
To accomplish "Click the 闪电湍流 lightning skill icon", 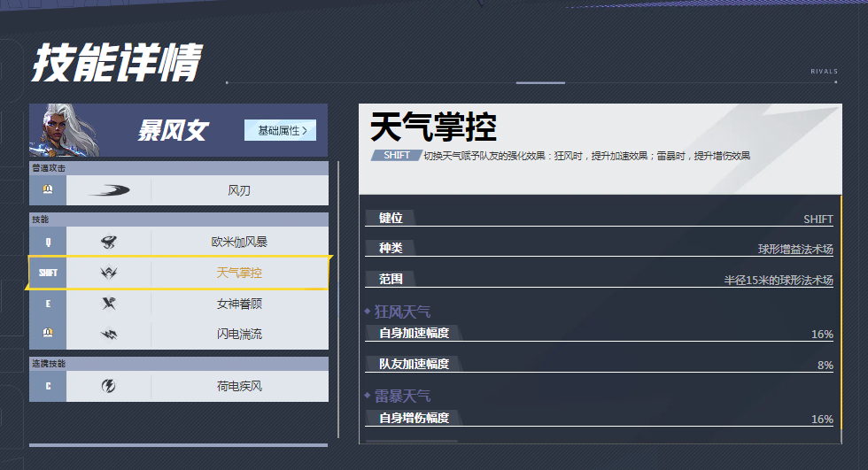I will [108, 335].
